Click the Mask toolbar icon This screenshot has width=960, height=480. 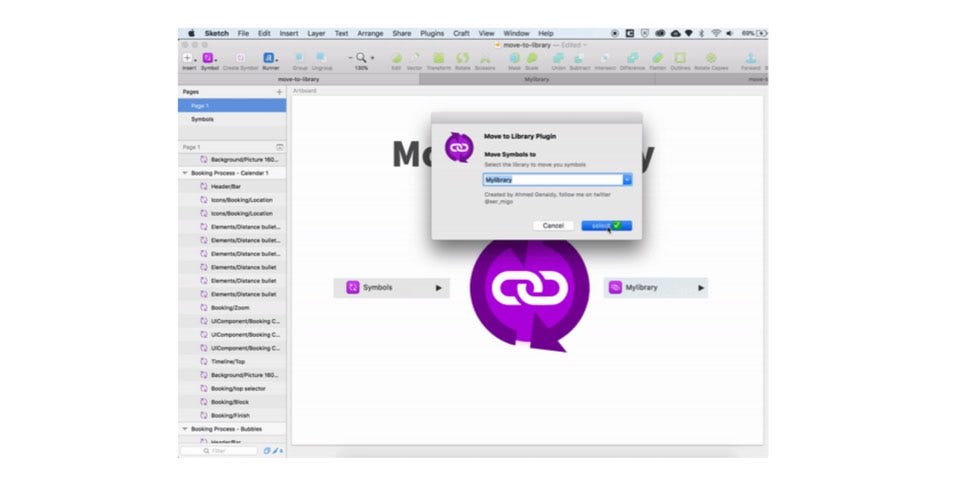(515, 58)
